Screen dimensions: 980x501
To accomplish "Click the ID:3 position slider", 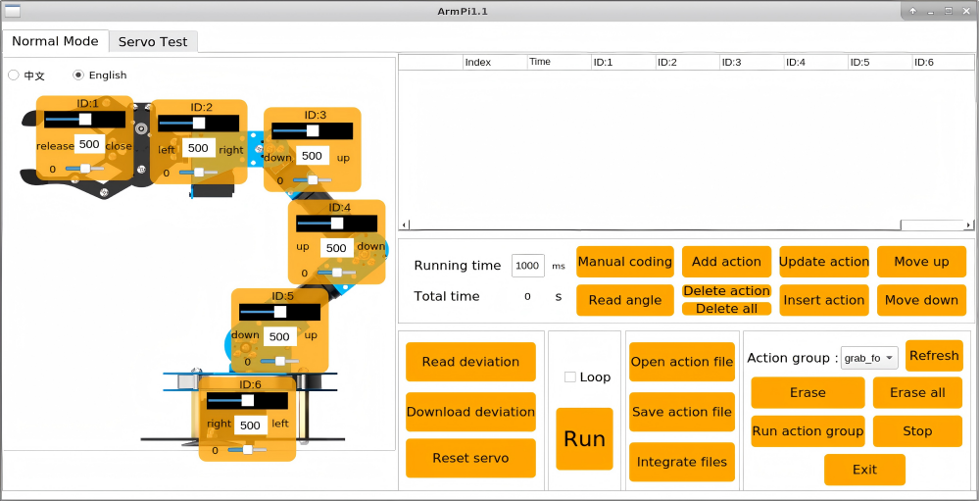I will pyautogui.click(x=312, y=130).
